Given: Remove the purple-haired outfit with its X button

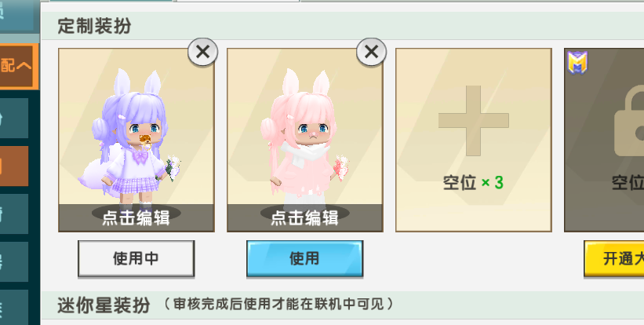Looking at the screenshot, I should 203,52.
